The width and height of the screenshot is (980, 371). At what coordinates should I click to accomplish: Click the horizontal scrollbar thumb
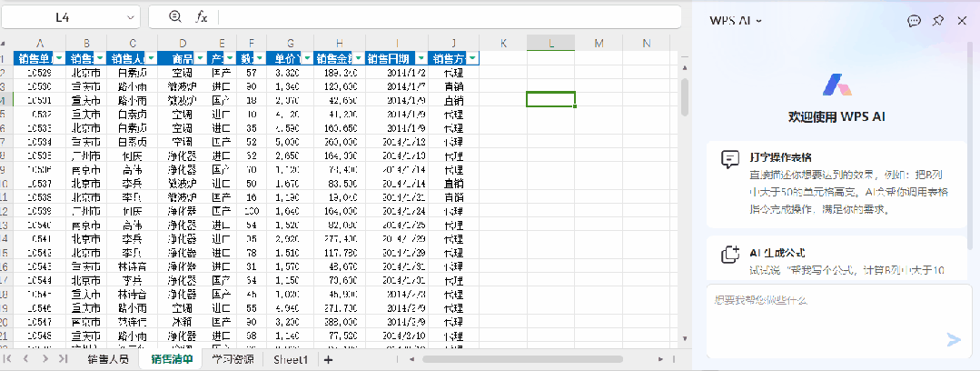pyautogui.click(x=522, y=360)
